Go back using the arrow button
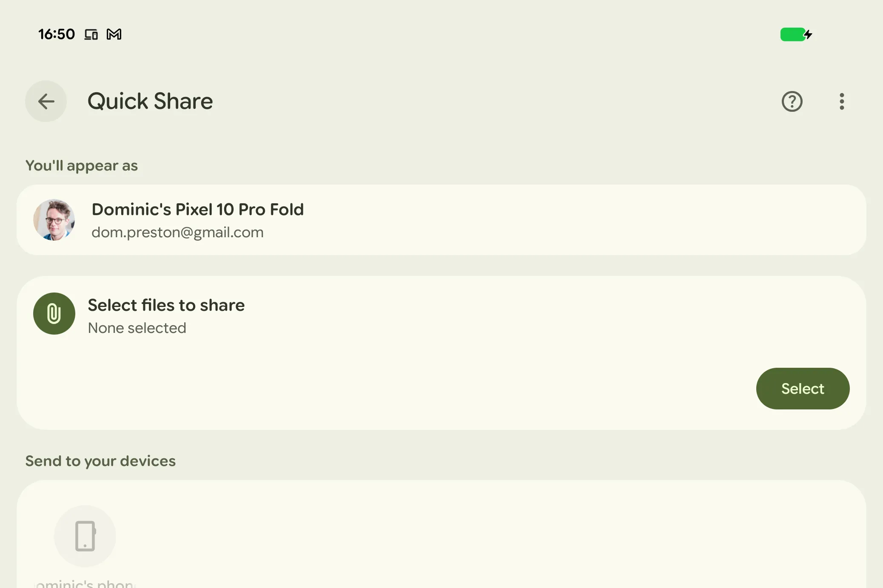Viewport: 883px width, 588px height. [46, 101]
